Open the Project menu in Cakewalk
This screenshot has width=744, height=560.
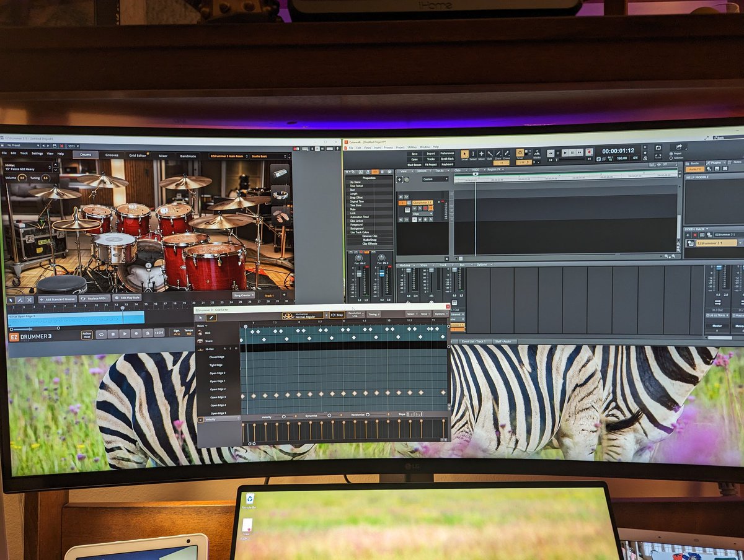pos(401,147)
